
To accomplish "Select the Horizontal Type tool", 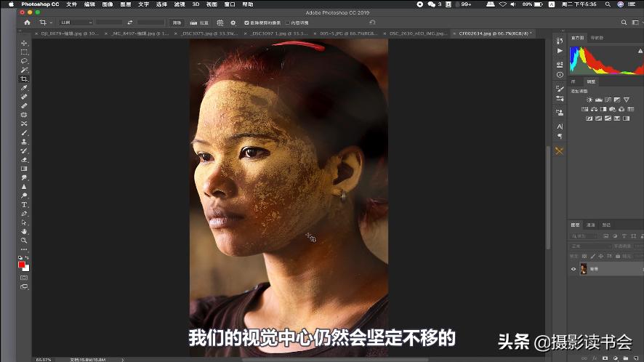I will pos(24,205).
